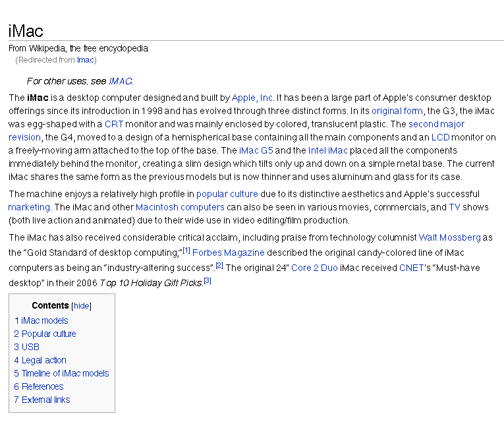This screenshot has height=422, width=504.
Task: Follow the popular culture link
Action: pos(227,194)
